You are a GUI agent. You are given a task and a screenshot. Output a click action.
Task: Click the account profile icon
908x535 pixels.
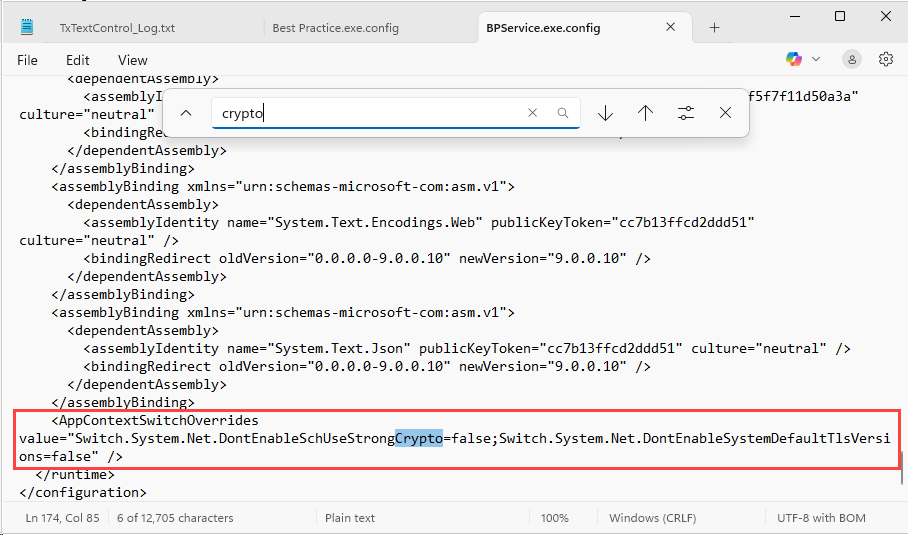pyautogui.click(x=851, y=60)
